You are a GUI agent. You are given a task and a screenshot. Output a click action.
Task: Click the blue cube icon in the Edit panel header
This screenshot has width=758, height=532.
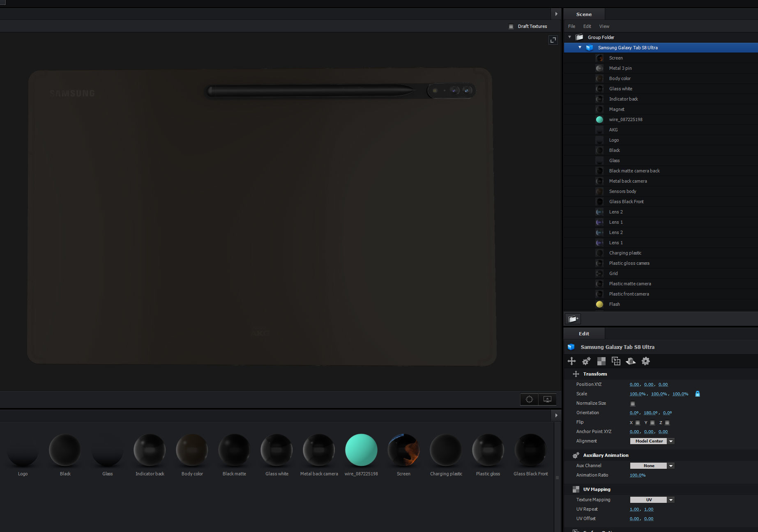point(571,347)
